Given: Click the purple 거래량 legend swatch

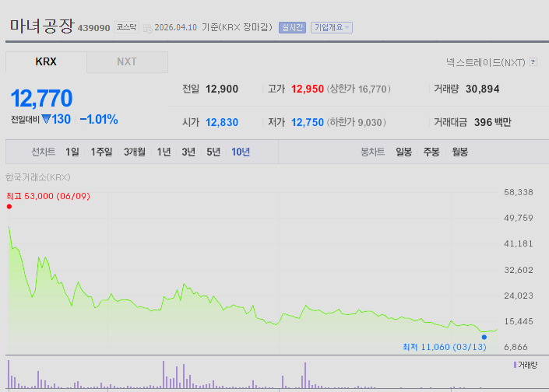Looking at the screenshot, I should (515, 364).
